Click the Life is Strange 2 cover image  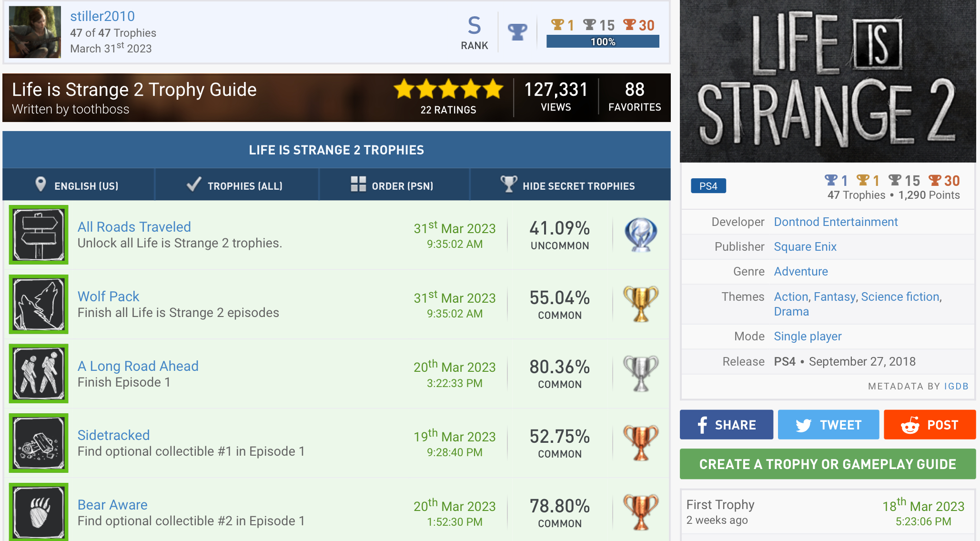pyautogui.click(x=828, y=81)
